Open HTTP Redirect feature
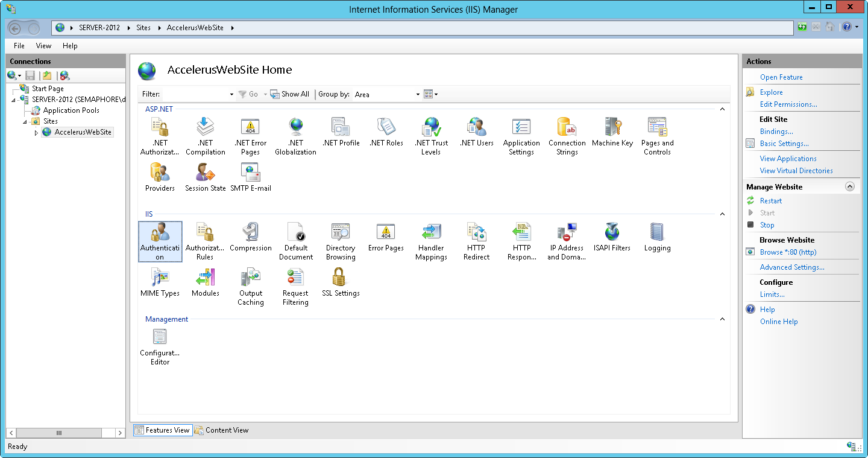 476,241
